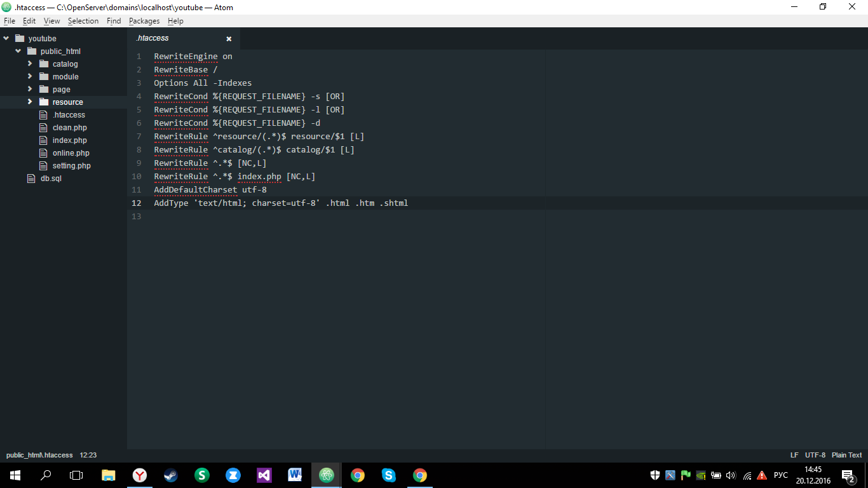This screenshot has width=868, height=488.
Task: Open the Packages menu
Action: (144, 21)
